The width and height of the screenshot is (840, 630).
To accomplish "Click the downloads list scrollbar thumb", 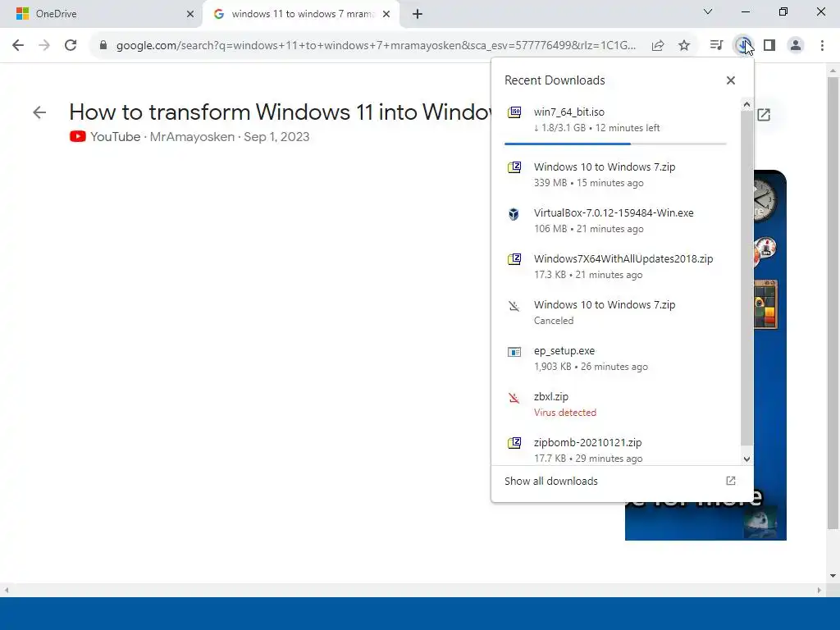I will tap(746, 279).
